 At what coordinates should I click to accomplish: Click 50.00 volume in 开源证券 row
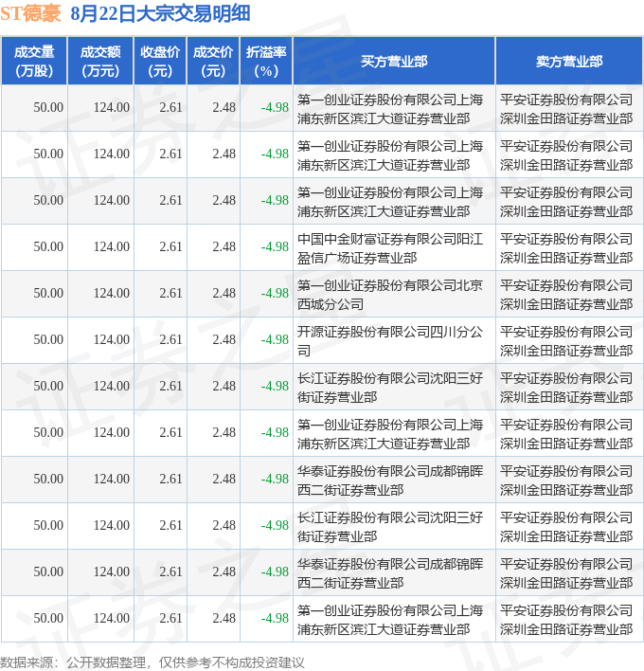[x=48, y=340]
